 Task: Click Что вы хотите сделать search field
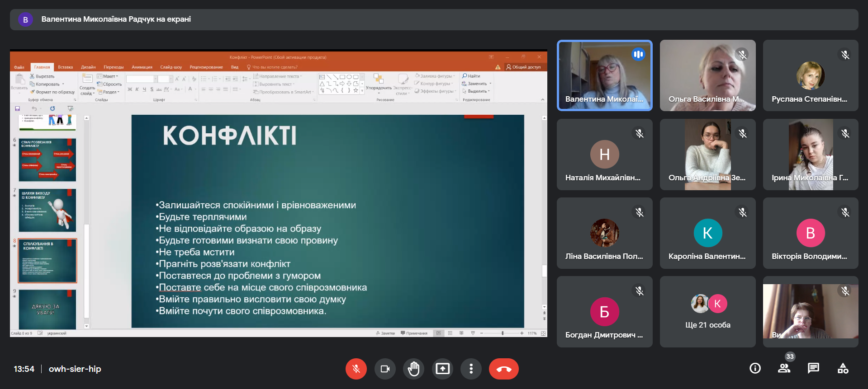272,67
